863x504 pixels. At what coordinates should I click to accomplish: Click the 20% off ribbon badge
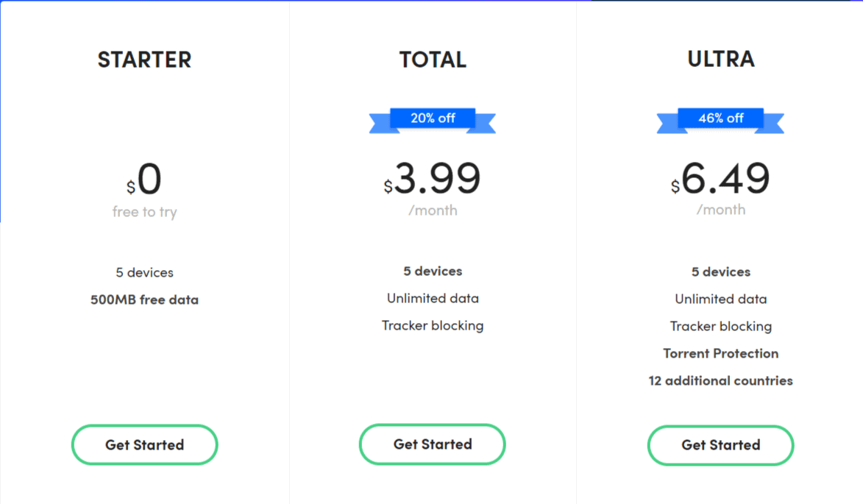pos(433,120)
